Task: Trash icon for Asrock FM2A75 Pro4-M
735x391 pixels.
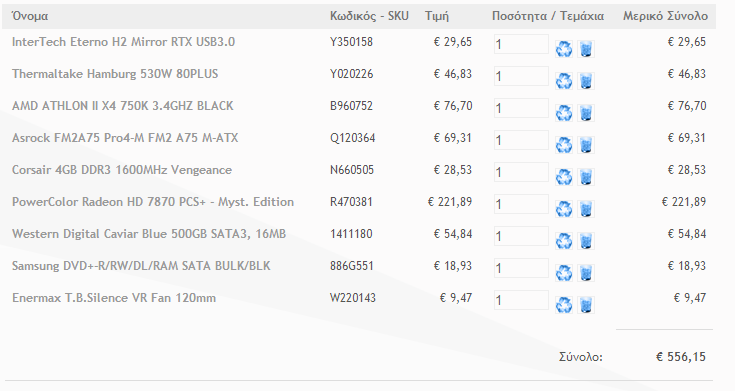Action: point(586,145)
